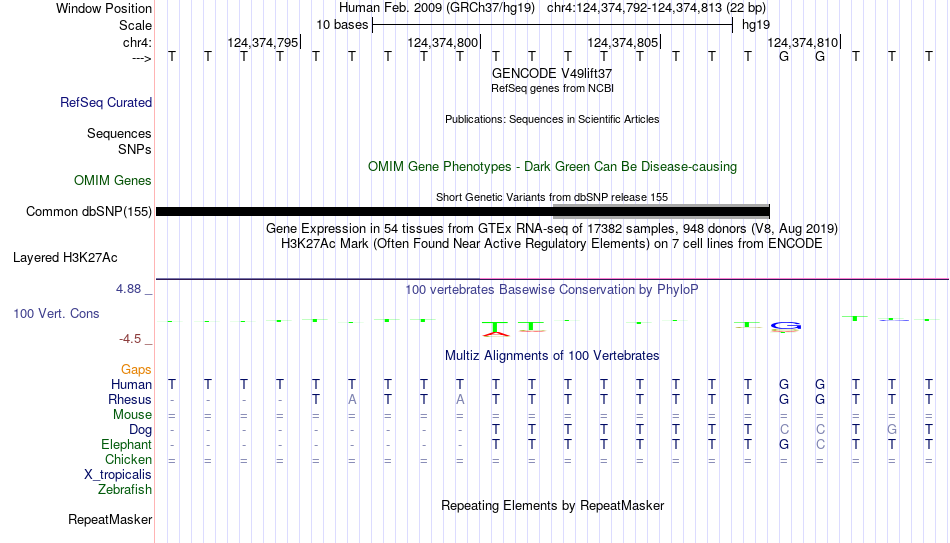950x543 pixels.
Task: Click the Scale label
Action: tap(135, 25)
